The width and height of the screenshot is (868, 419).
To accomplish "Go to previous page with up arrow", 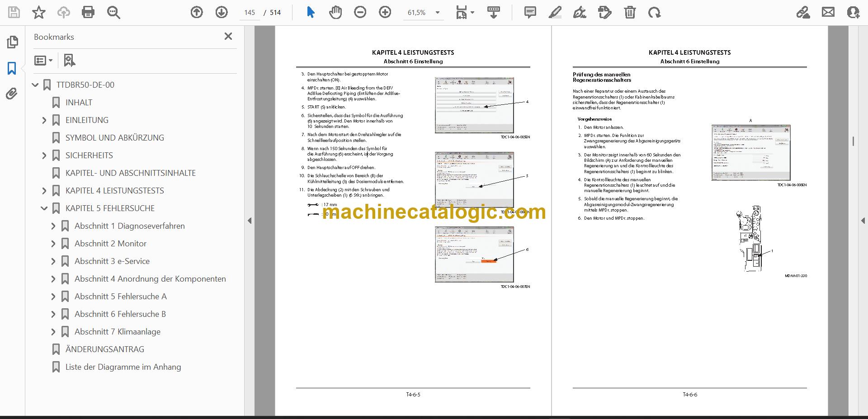I will point(197,12).
